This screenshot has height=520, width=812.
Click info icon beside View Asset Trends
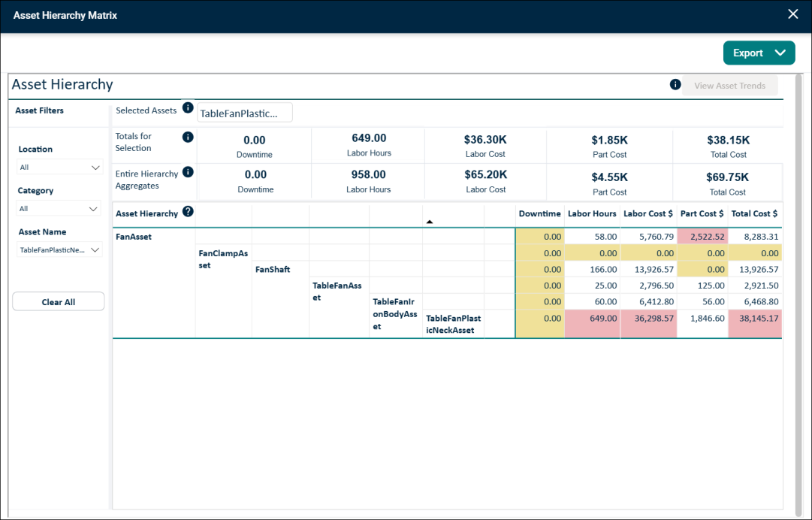tap(675, 84)
